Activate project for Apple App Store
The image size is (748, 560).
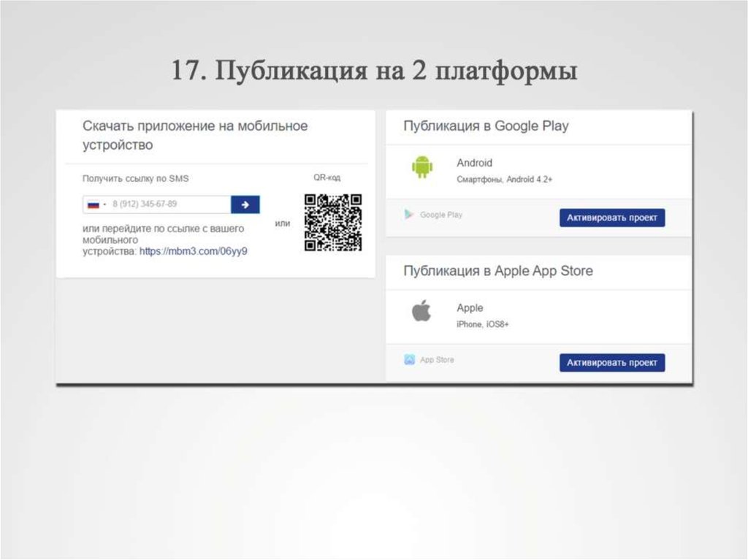click(612, 363)
